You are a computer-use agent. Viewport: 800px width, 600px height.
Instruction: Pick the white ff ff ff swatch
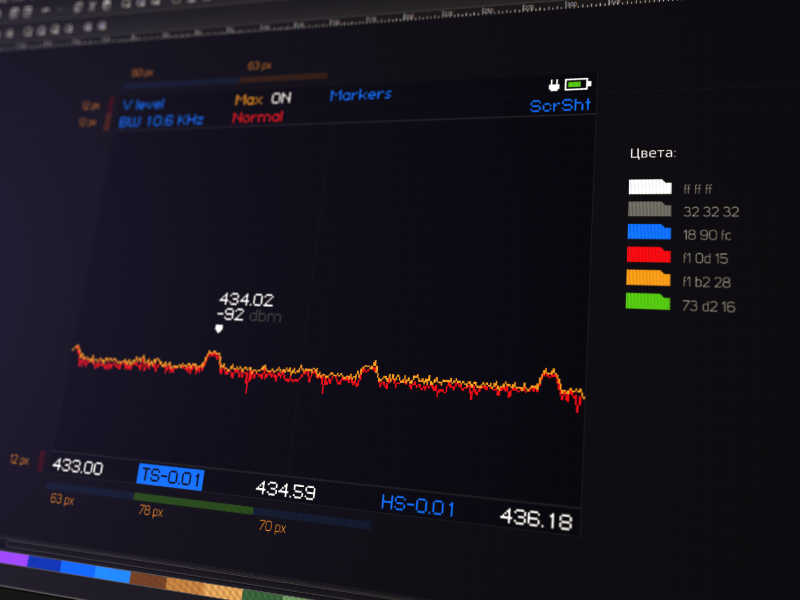point(650,187)
